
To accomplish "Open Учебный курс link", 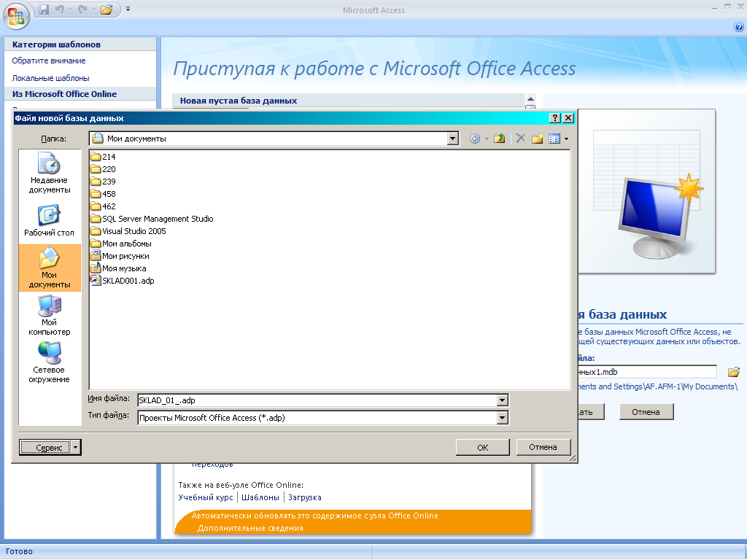I will pyautogui.click(x=205, y=497).
